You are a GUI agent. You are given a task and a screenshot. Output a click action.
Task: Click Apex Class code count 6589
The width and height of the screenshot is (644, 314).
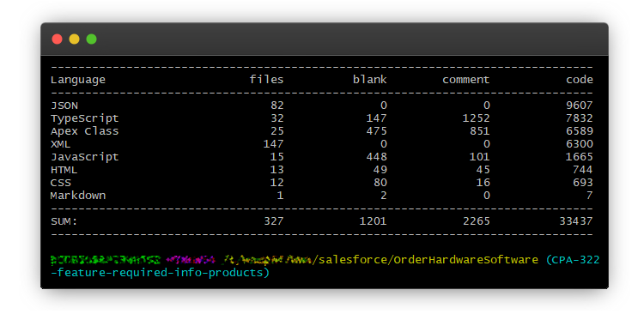[579, 131]
